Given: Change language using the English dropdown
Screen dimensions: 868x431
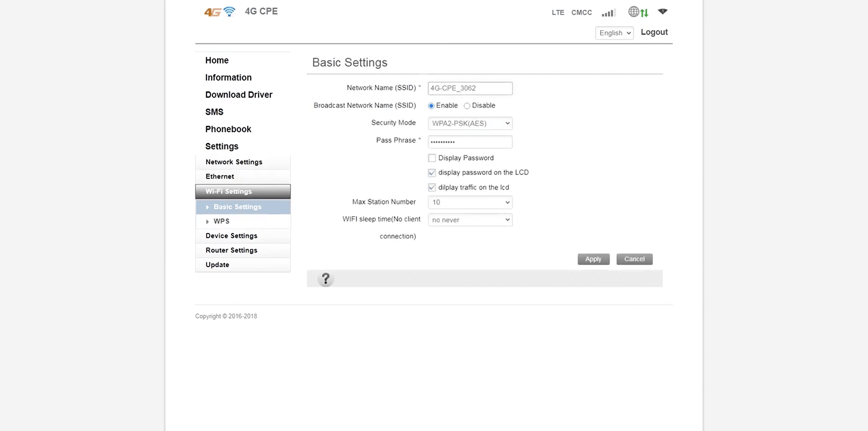Looking at the screenshot, I should [x=614, y=33].
